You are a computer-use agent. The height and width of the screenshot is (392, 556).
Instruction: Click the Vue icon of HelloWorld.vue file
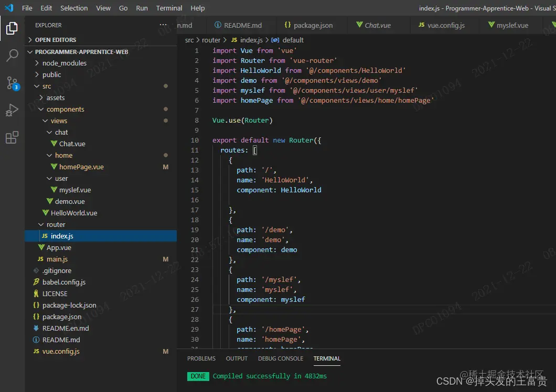tap(46, 213)
